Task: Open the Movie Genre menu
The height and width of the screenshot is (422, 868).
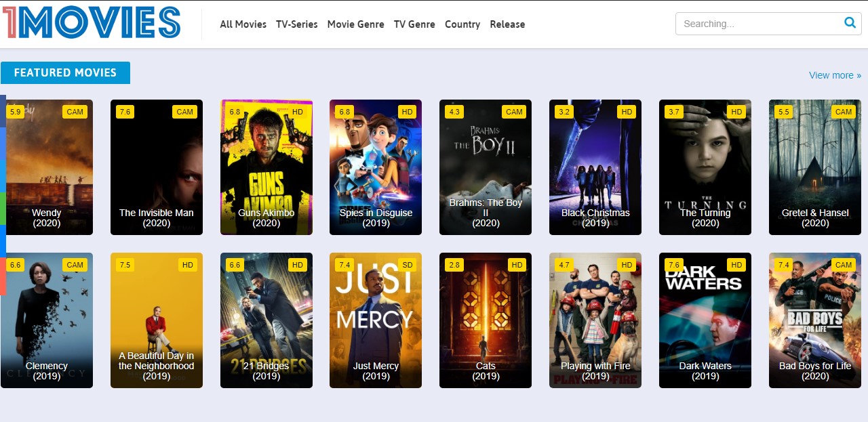Action: click(356, 24)
